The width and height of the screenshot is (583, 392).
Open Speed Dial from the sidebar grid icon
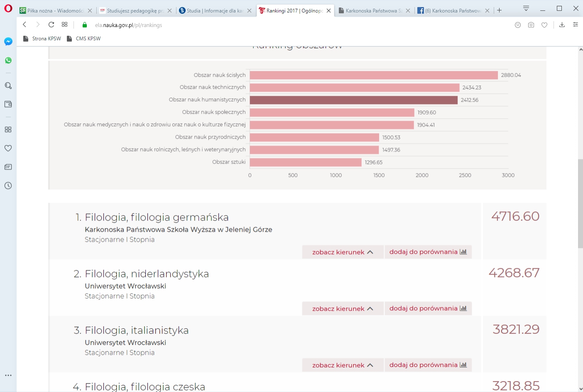pyautogui.click(x=8, y=130)
